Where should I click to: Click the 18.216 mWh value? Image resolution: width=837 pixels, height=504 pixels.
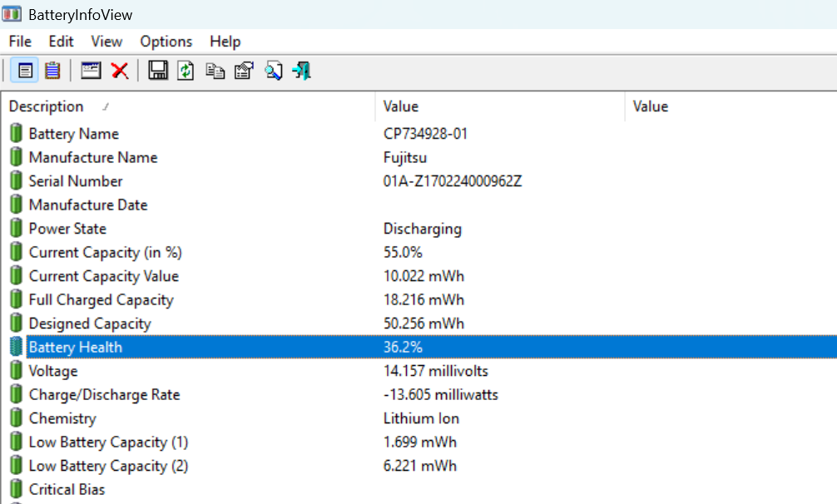click(423, 299)
